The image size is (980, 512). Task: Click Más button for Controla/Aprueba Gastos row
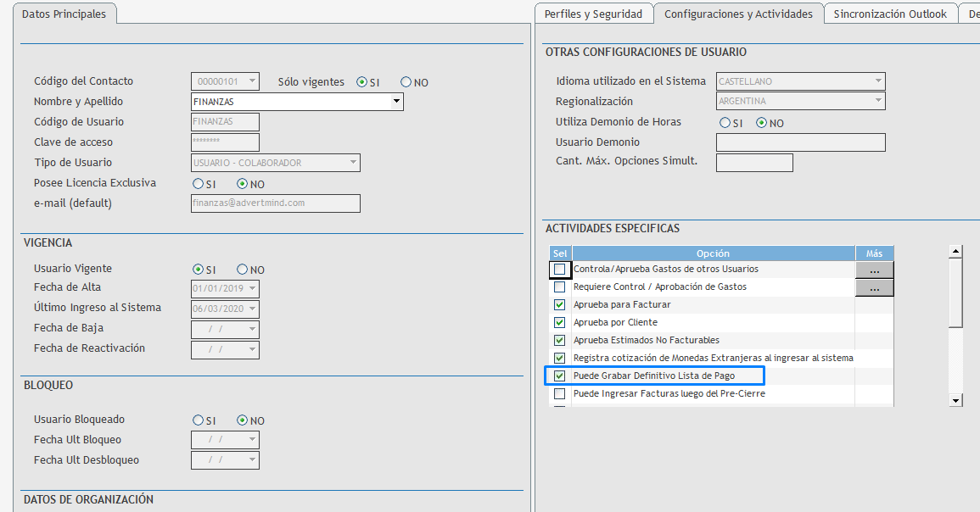[874, 270]
